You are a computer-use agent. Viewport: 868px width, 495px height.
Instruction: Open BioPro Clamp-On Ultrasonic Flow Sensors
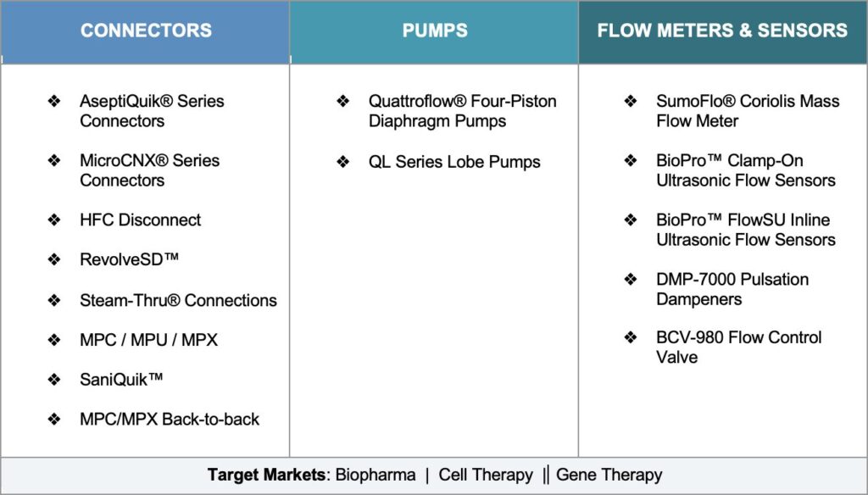[x=745, y=170]
